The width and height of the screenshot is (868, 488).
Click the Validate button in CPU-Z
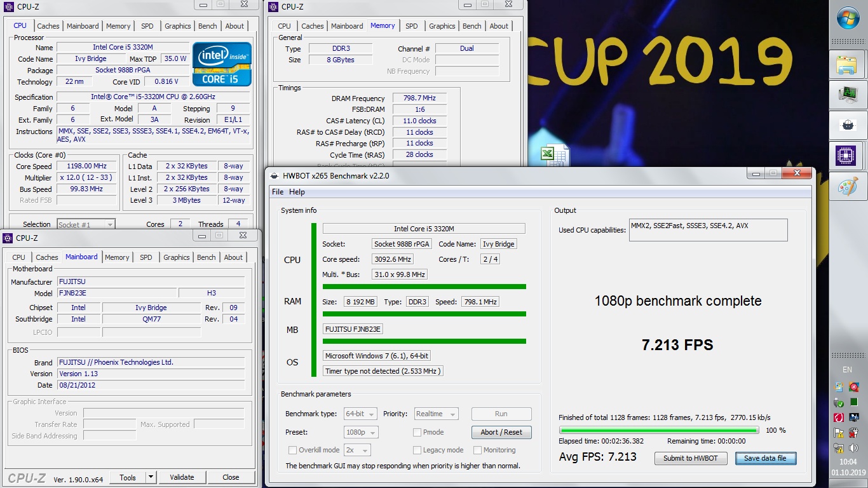[182, 477]
